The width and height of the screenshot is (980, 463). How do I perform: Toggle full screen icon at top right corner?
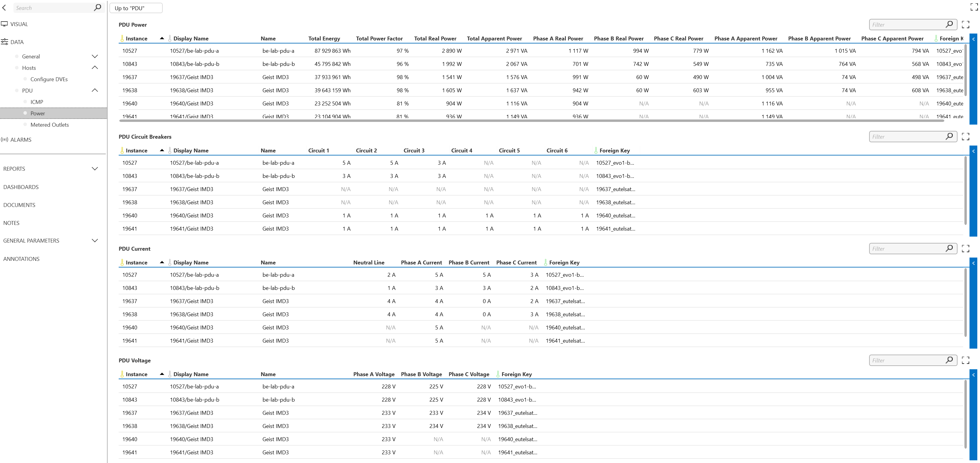coord(974,7)
